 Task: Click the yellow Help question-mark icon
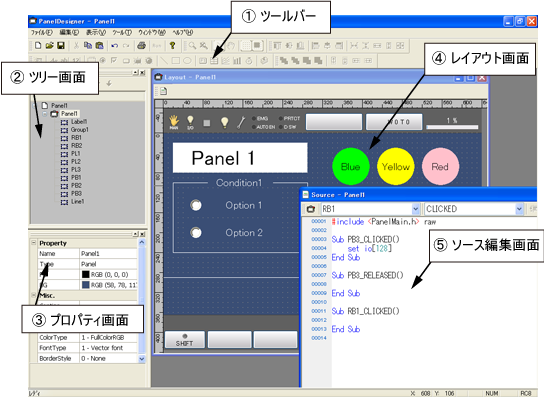tap(172, 45)
